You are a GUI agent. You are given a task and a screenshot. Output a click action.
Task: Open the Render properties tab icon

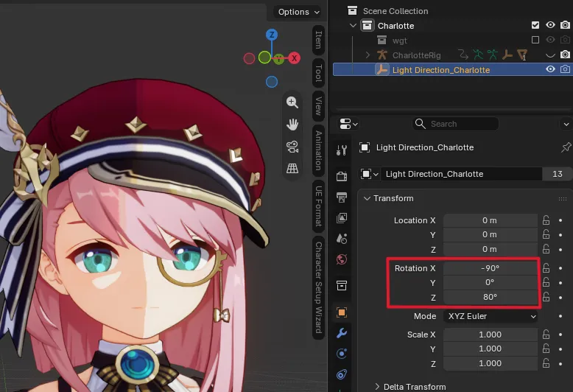(x=342, y=176)
